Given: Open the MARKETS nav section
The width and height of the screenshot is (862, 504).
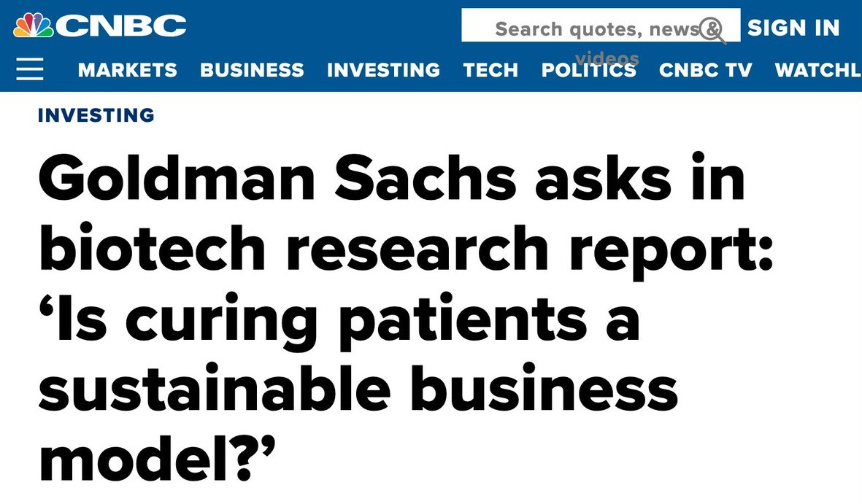Looking at the screenshot, I should (x=127, y=70).
